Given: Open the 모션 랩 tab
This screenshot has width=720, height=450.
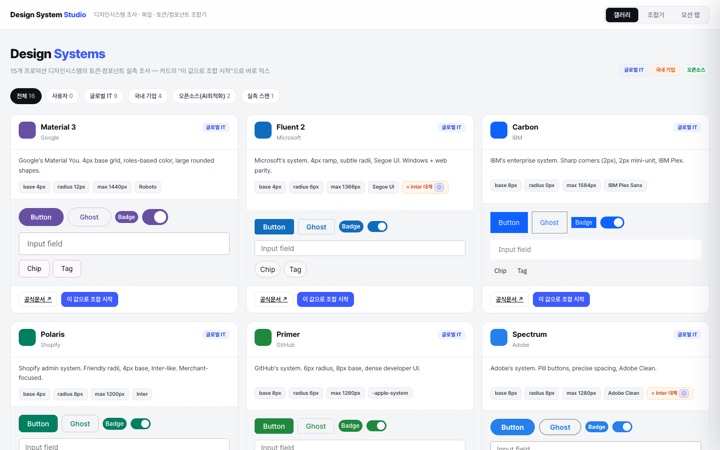Looking at the screenshot, I should (x=690, y=15).
